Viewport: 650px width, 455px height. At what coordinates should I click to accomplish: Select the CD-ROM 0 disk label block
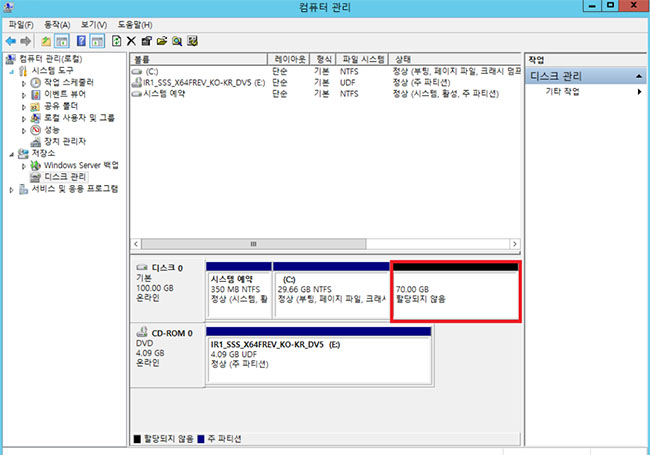click(167, 356)
